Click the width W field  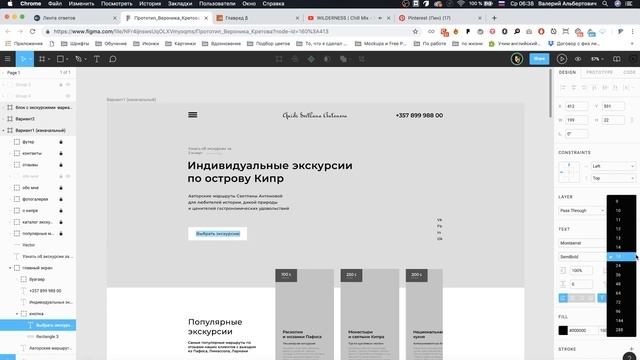tap(576, 120)
